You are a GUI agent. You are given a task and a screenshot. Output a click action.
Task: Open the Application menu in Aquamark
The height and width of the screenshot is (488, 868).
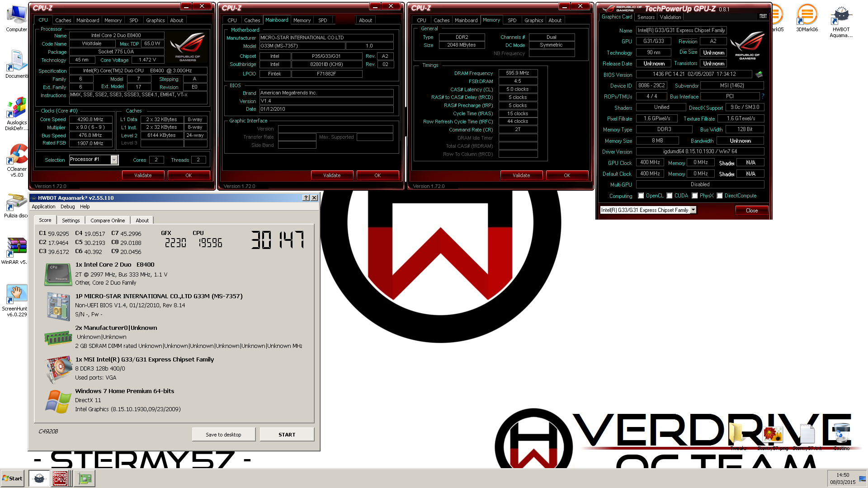(43, 206)
